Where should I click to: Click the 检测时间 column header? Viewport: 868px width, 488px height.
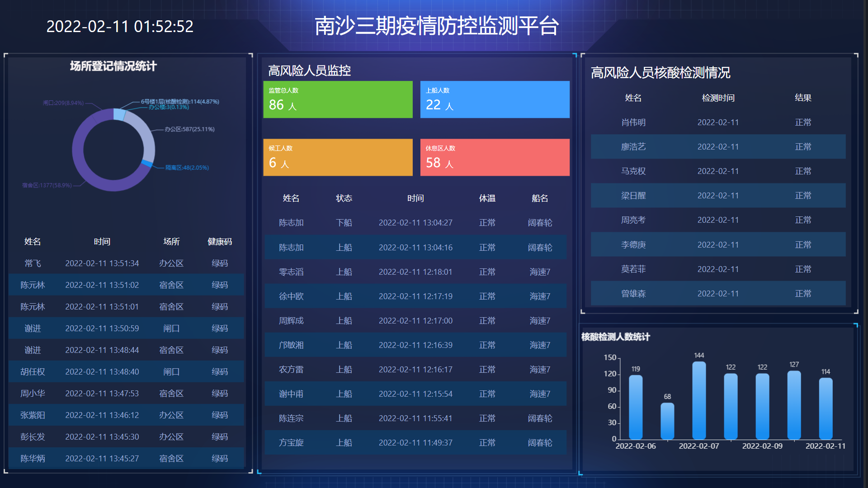pyautogui.click(x=718, y=98)
